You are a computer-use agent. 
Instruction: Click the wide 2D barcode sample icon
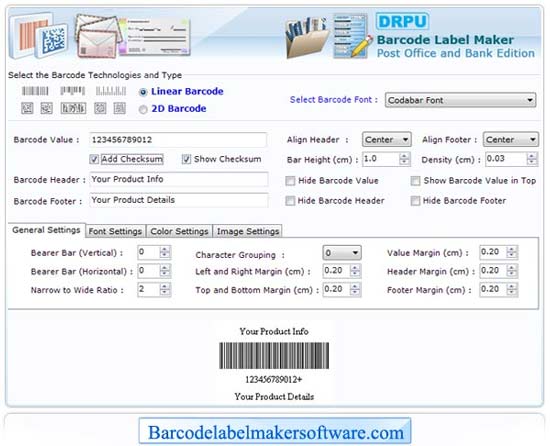coord(73,108)
